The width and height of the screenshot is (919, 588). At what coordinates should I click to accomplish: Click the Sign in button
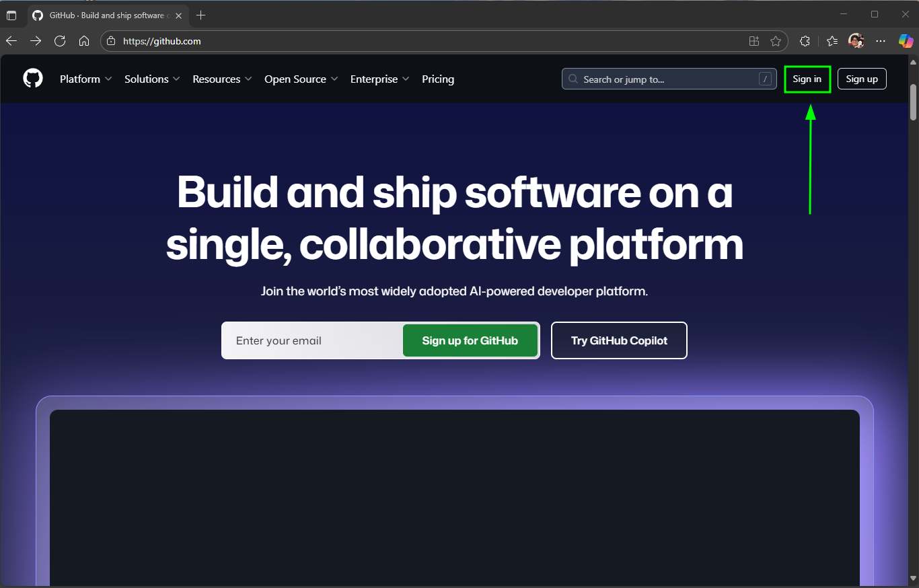click(x=807, y=79)
